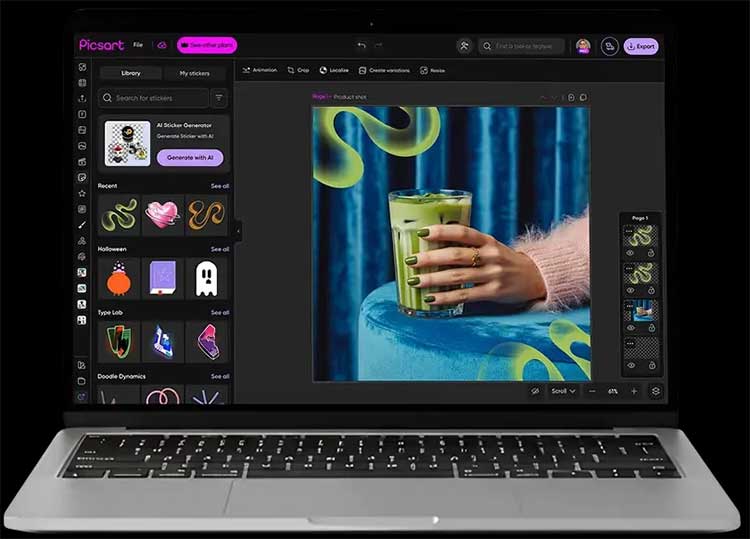Select the orange squiggle sticker in Recent
Screen dimensions: 750x539
coord(207,215)
